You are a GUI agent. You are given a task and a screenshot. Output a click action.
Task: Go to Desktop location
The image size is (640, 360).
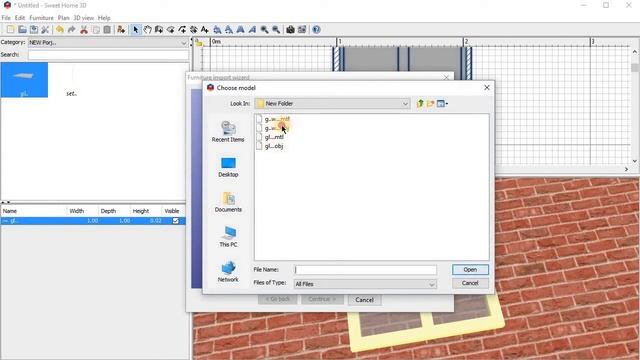coord(228,167)
